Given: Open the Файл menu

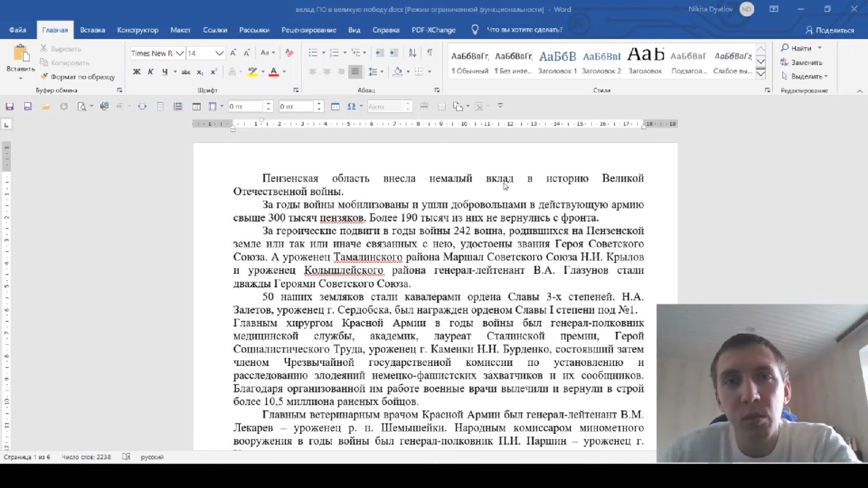Looking at the screenshot, I should (x=18, y=30).
